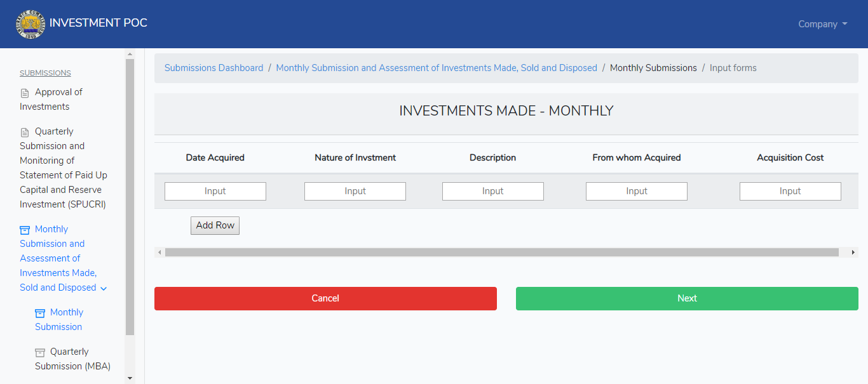Click the Nature of Invstment column header

pyautogui.click(x=355, y=157)
